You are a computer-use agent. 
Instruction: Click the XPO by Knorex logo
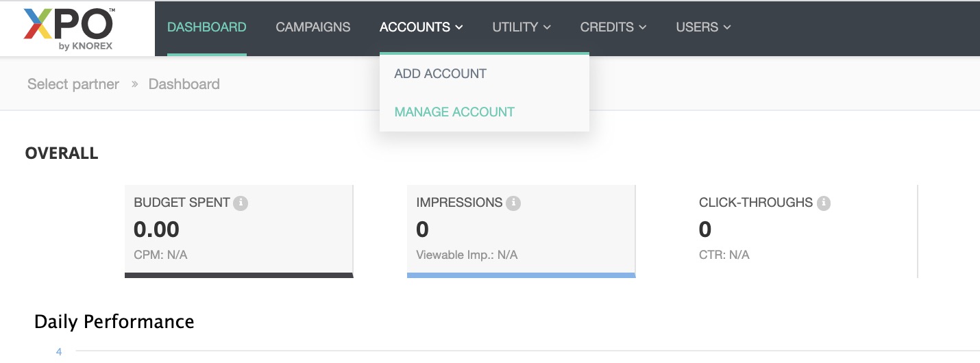[x=69, y=28]
